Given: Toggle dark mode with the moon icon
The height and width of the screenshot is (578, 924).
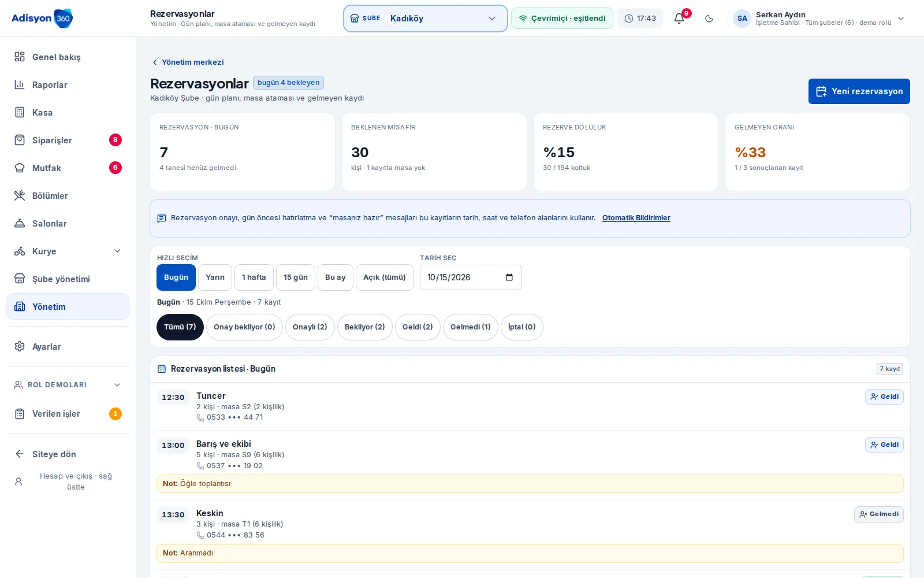Looking at the screenshot, I should (x=709, y=18).
